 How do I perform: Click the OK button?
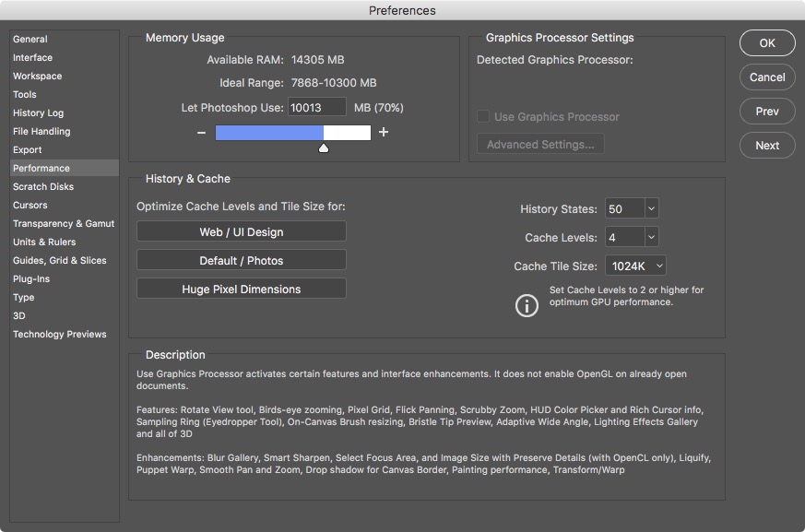click(x=767, y=43)
